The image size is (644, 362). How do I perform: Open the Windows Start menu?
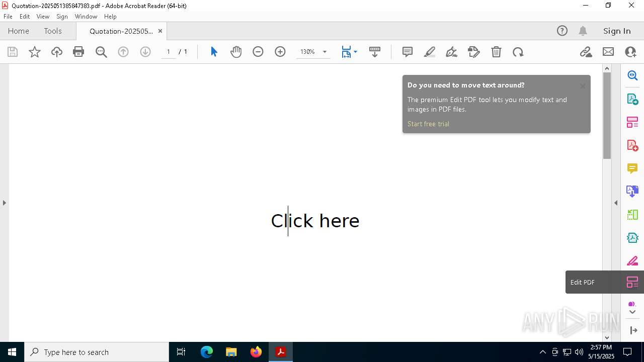[12, 352]
